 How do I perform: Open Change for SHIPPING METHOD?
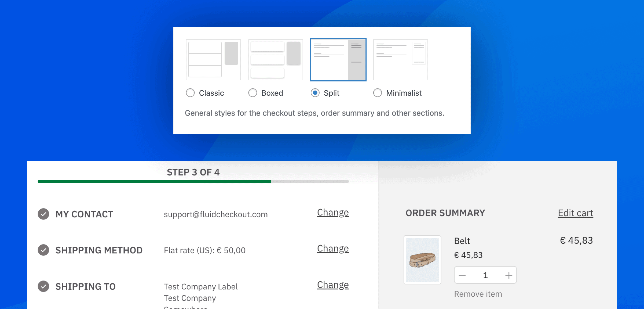pos(333,249)
